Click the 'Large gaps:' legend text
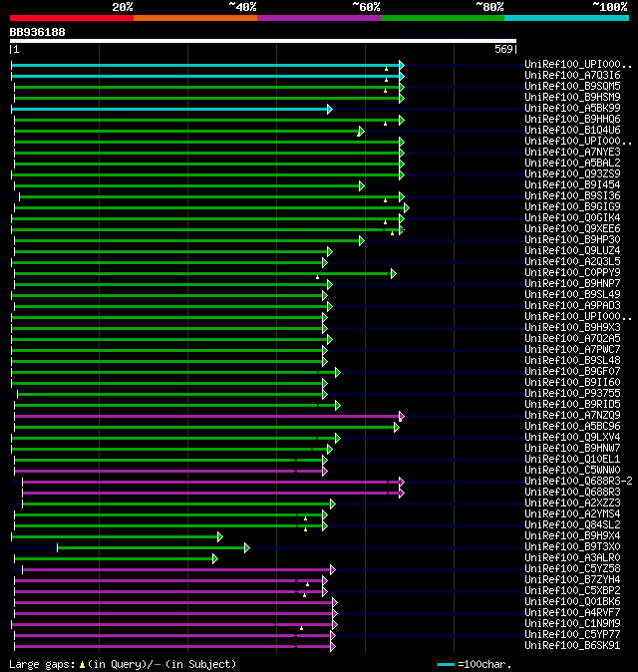Viewport: 638px width, 672px height. click(x=43, y=664)
